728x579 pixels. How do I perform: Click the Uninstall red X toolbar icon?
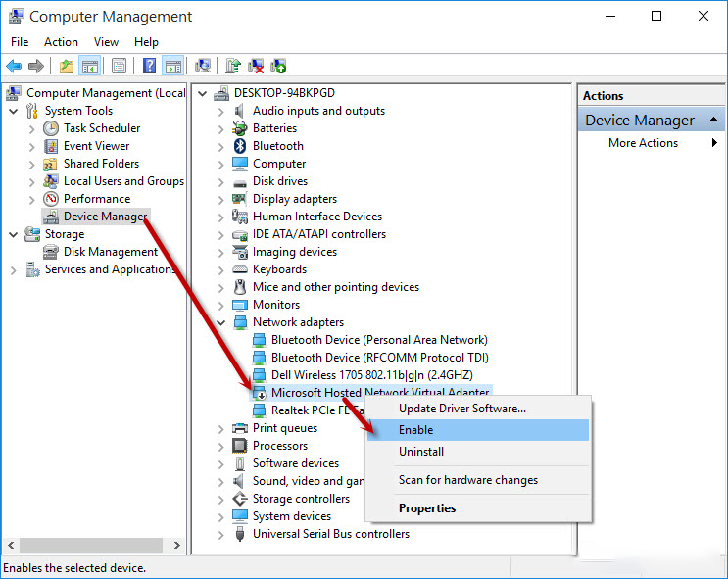(x=256, y=67)
